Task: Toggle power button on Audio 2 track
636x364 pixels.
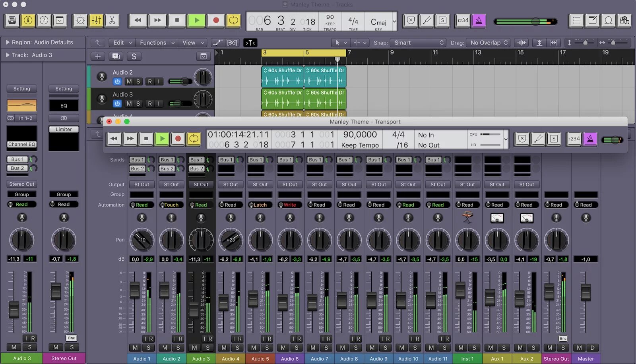Action: pyautogui.click(x=117, y=81)
